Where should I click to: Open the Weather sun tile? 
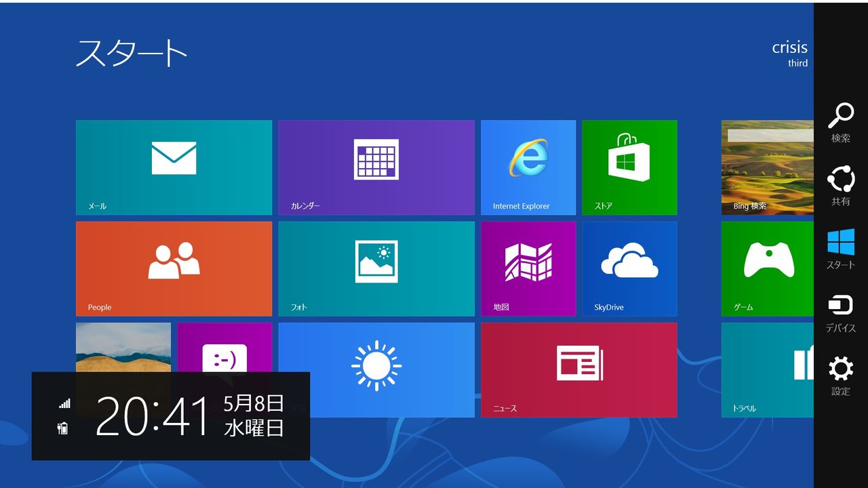pos(376,369)
